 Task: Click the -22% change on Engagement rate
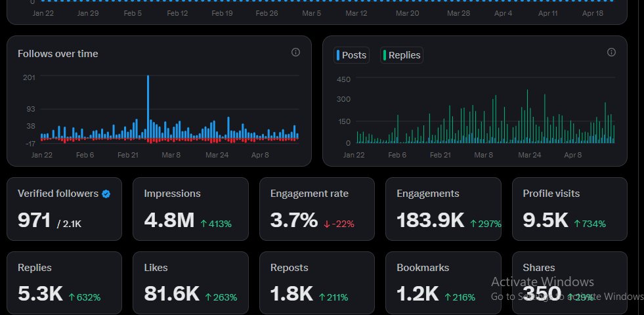click(339, 224)
